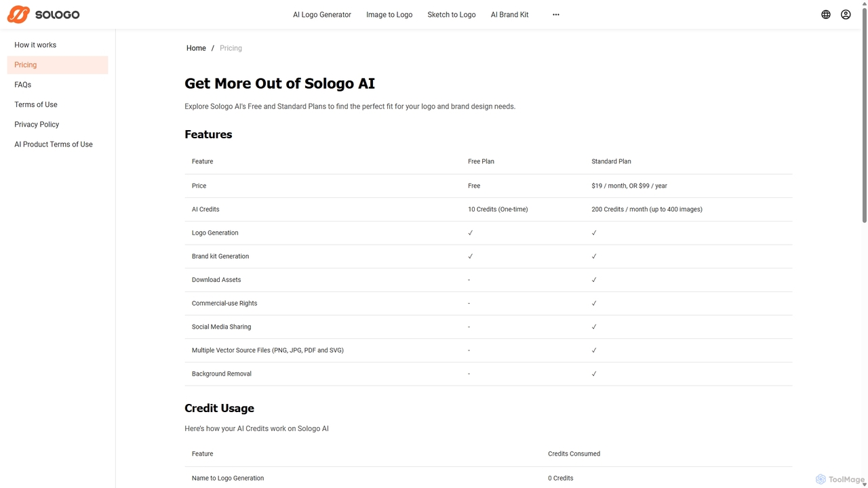
Task: Open the three-dots more menu
Action: (556, 14)
